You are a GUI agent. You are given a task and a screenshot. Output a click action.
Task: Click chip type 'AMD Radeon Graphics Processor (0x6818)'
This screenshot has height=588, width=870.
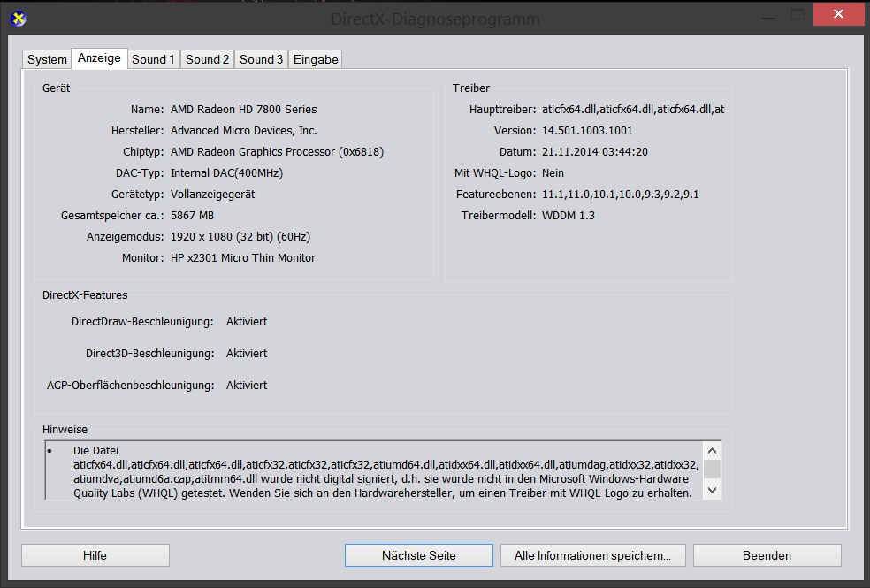[x=277, y=151]
